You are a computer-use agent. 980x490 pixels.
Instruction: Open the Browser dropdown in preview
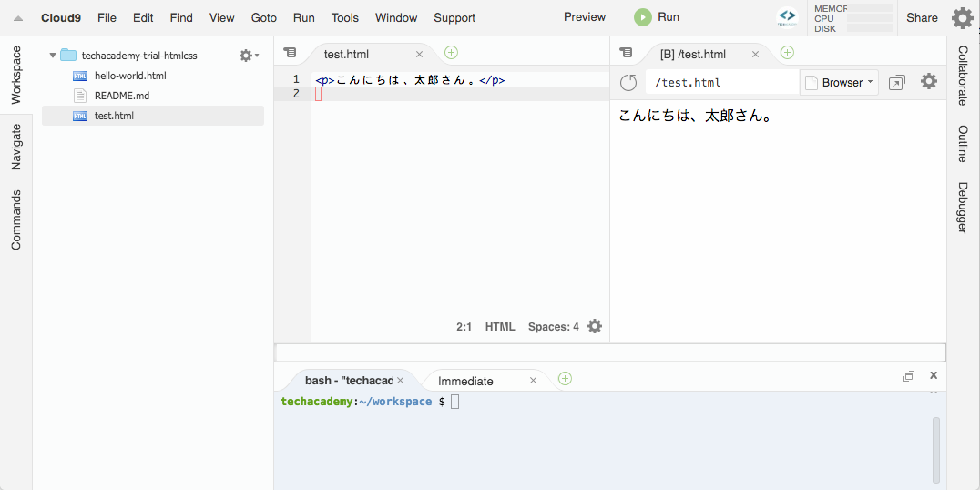[840, 83]
